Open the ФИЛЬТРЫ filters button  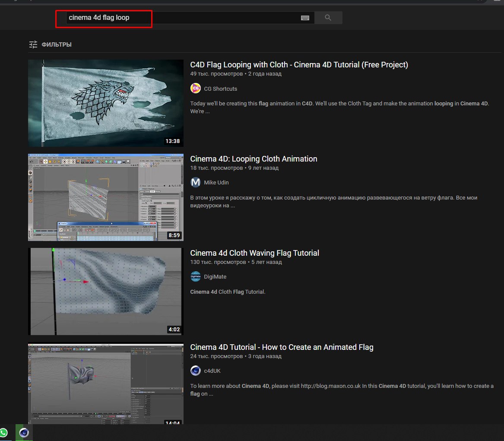50,44
